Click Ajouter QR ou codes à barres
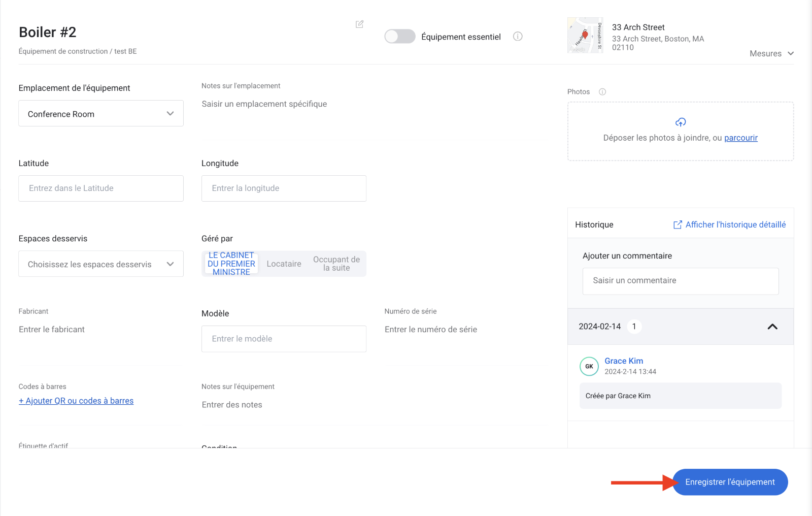812x516 pixels. click(76, 401)
